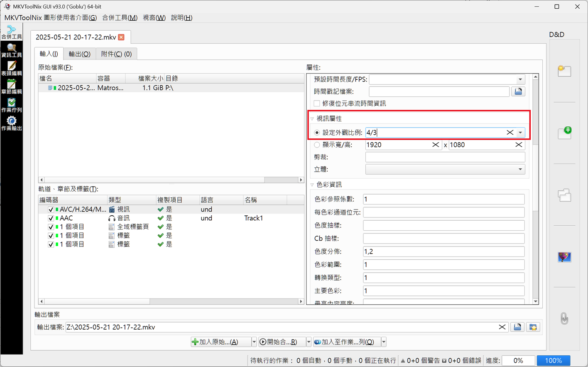This screenshot has width=588, height=367.
Task: Select the 輸入(I) tab
Action: click(49, 54)
